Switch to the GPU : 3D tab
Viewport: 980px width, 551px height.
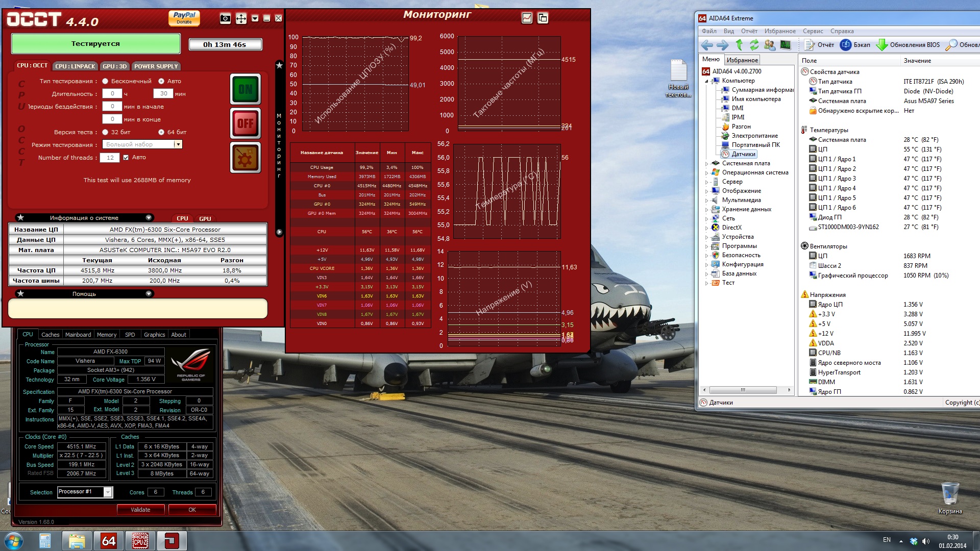[114, 66]
